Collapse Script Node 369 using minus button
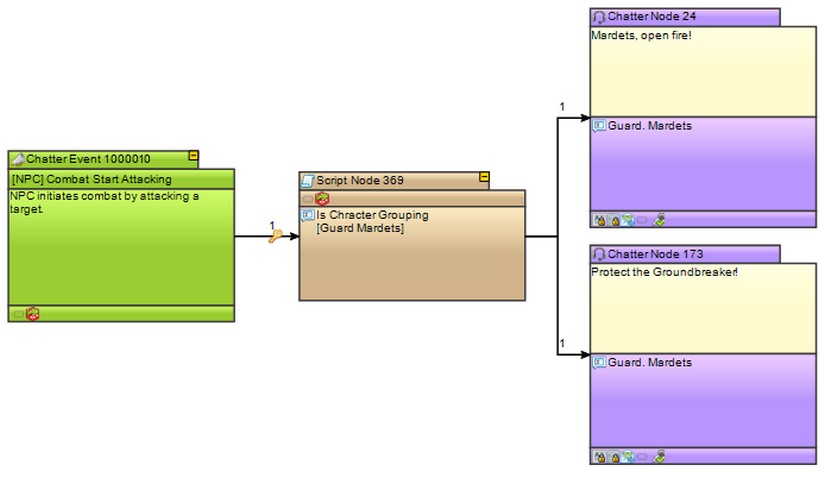 (484, 178)
